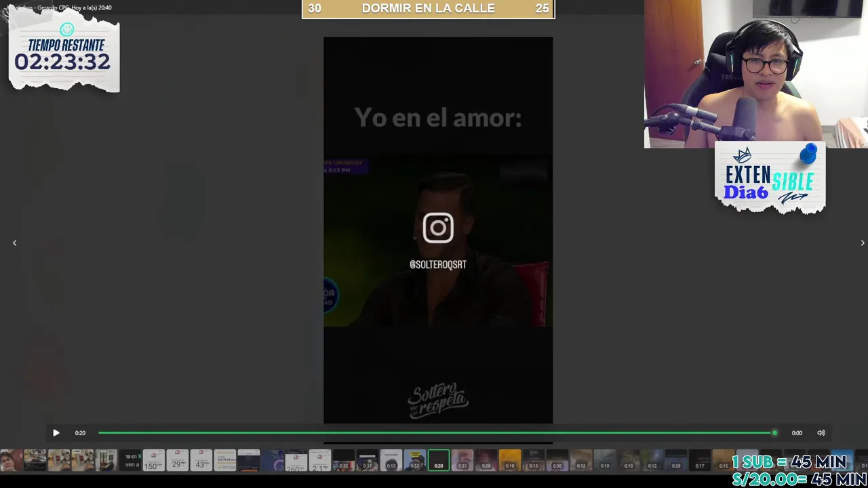Select the video thumbnail labeled 0:32
868x488 pixels.
pyautogui.click(x=343, y=460)
